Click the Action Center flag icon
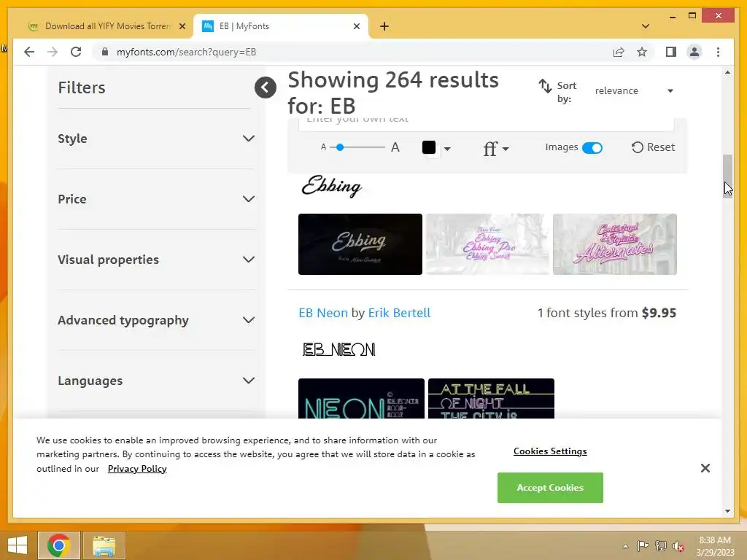This screenshot has height=560, width=747. [x=643, y=545]
